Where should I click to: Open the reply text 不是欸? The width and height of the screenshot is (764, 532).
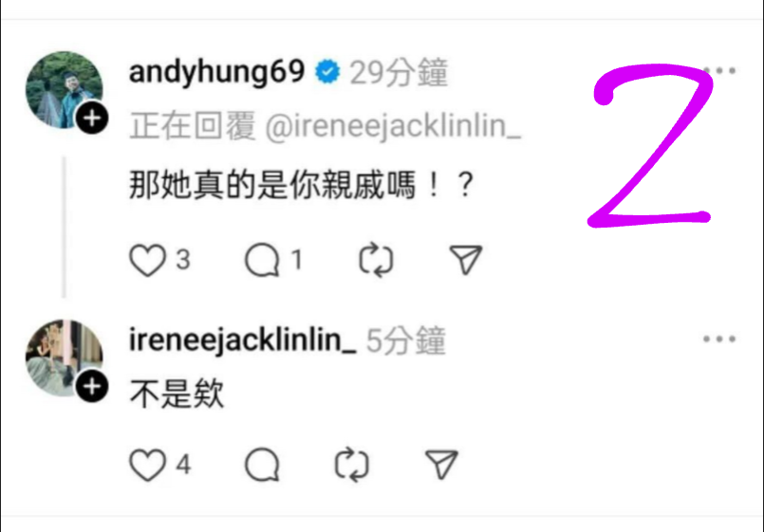[177, 394]
